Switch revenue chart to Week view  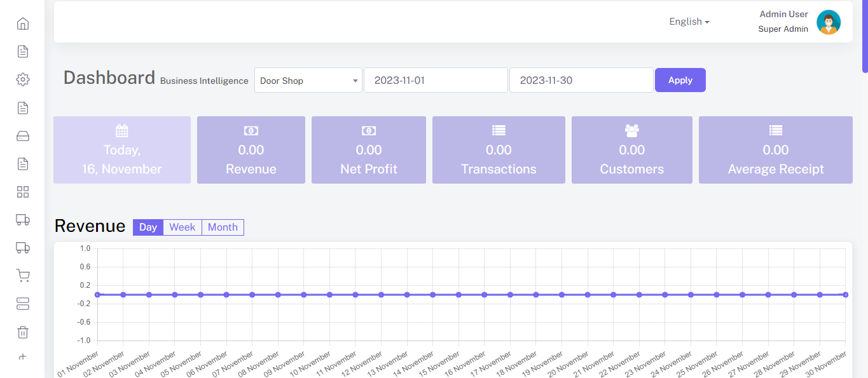(182, 227)
